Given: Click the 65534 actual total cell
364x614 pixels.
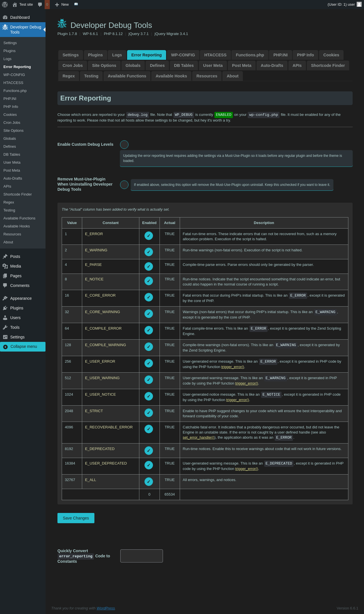Looking at the screenshot, I should tap(169, 494).
